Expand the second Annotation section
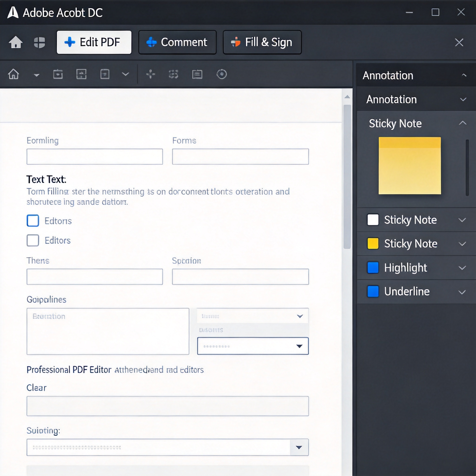 coord(463,99)
